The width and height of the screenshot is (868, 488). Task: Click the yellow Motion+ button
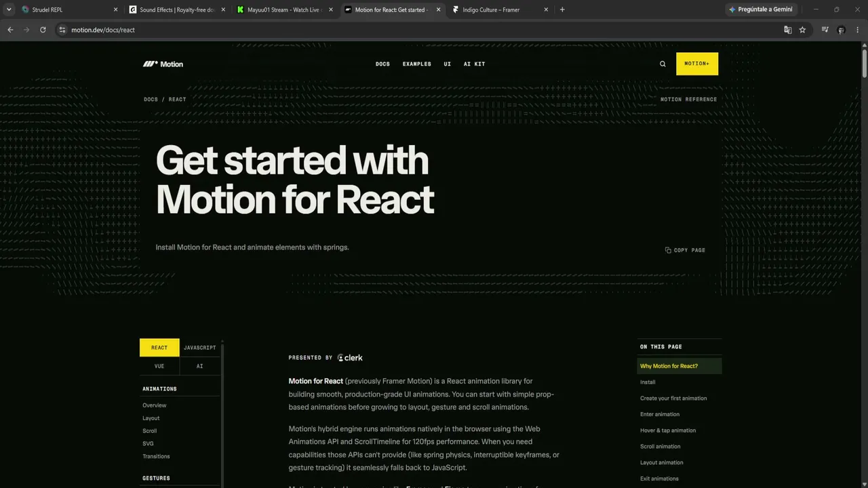click(696, 64)
